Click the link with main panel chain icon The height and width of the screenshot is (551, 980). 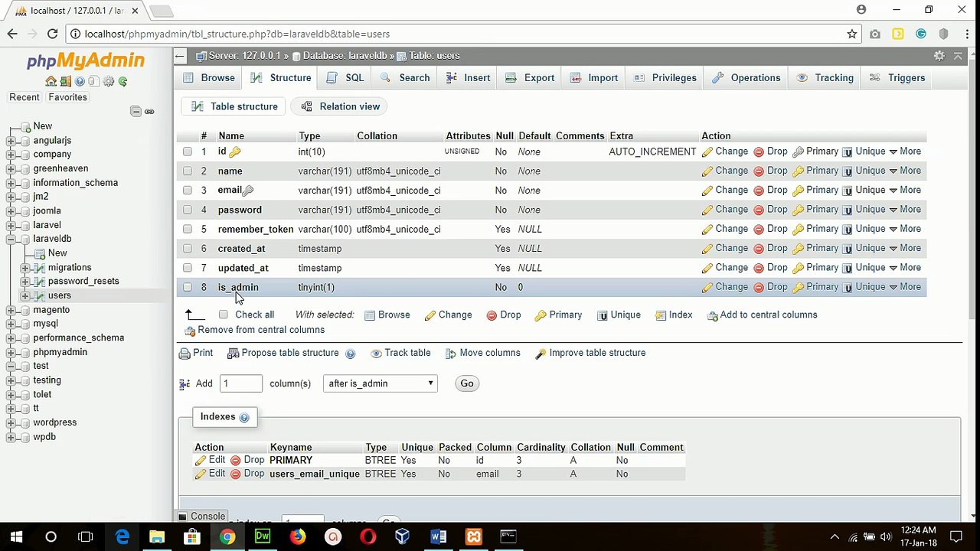pos(149,112)
